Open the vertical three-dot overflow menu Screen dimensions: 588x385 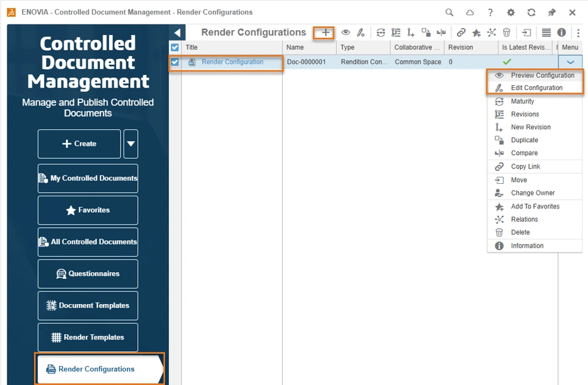pos(578,32)
